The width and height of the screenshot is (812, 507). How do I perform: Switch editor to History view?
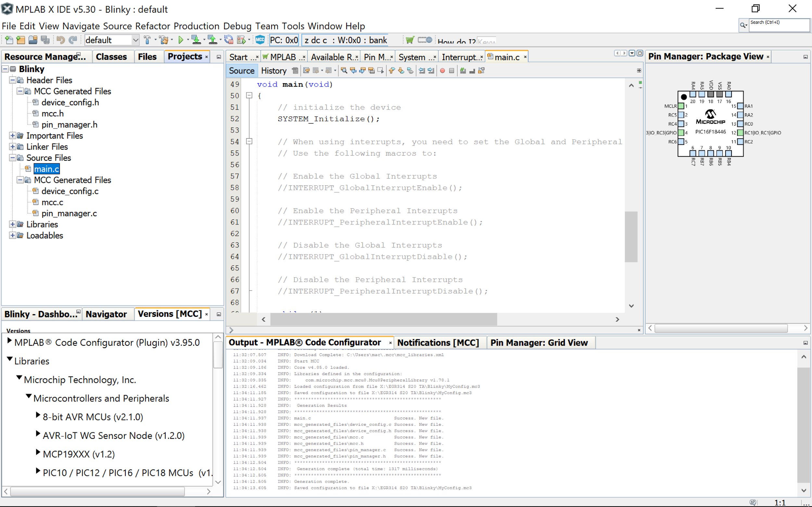274,71
